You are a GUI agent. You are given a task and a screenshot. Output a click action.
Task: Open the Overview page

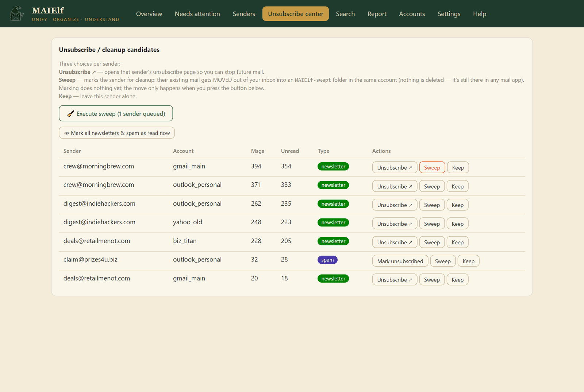(149, 14)
